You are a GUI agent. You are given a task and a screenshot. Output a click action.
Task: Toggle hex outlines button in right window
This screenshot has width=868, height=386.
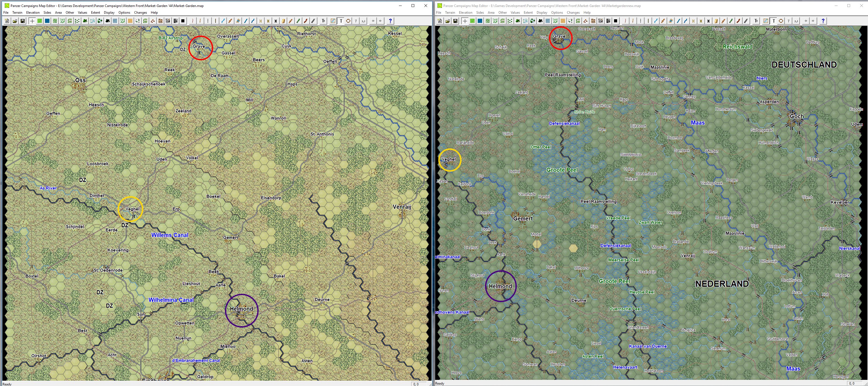pos(781,21)
